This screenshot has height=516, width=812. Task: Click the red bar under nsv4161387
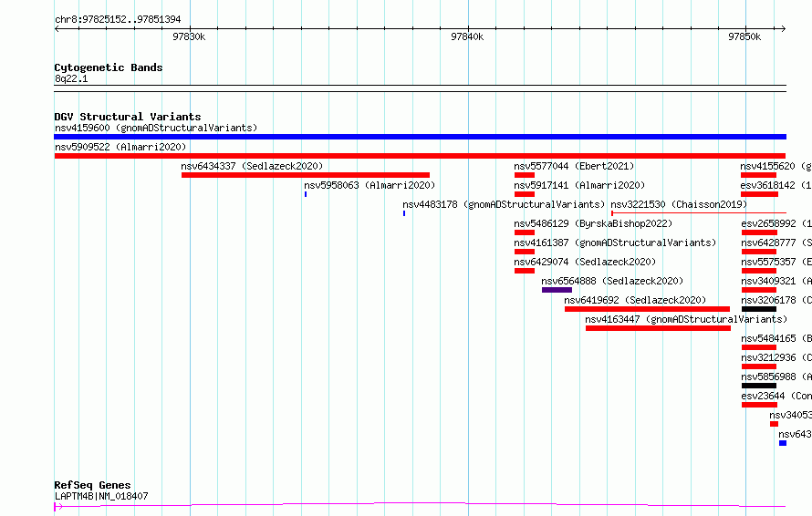[x=524, y=252]
